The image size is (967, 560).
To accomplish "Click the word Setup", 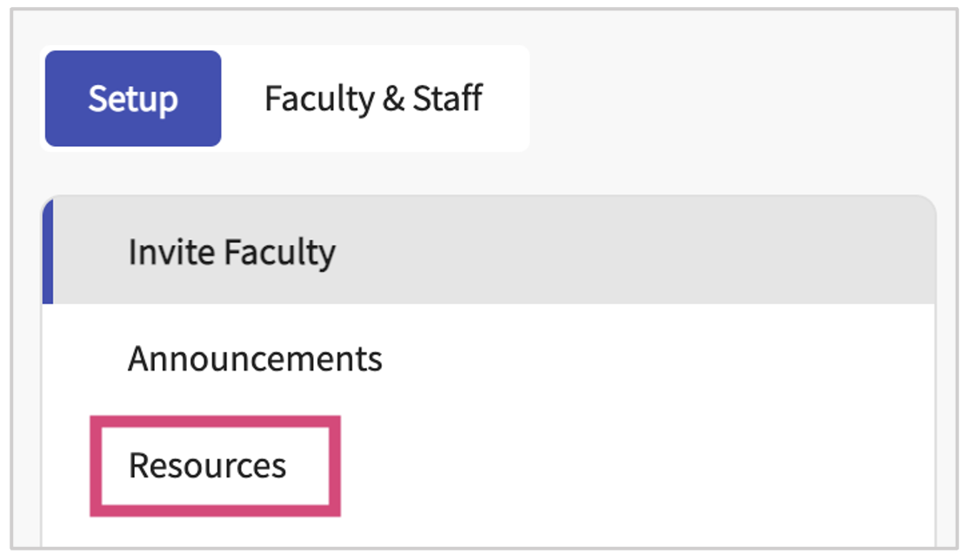I will (133, 98).
